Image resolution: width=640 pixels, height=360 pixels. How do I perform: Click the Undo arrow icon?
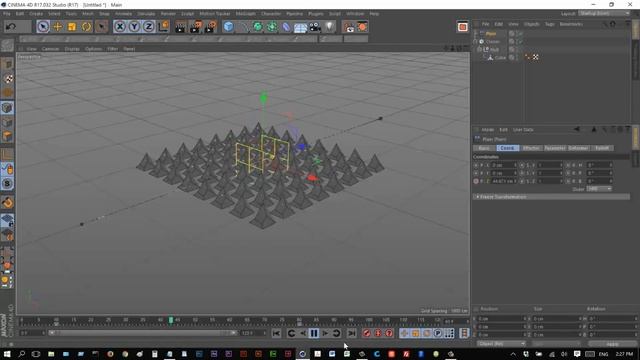pyautogui.click(x=11, y=27)
